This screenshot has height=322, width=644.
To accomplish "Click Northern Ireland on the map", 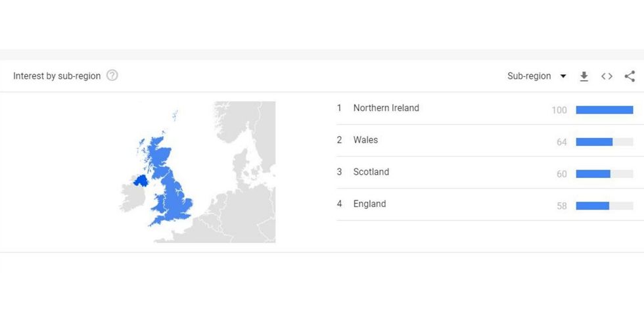I will click(141, 180).
